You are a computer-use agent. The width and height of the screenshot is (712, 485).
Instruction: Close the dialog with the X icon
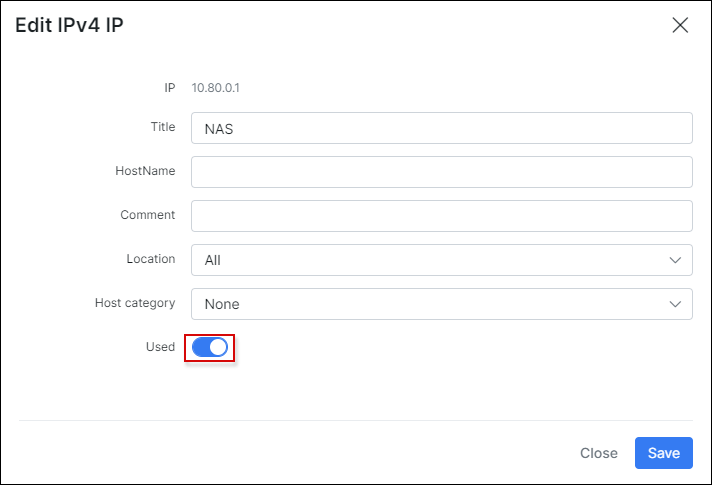click(x=680, y=26)
